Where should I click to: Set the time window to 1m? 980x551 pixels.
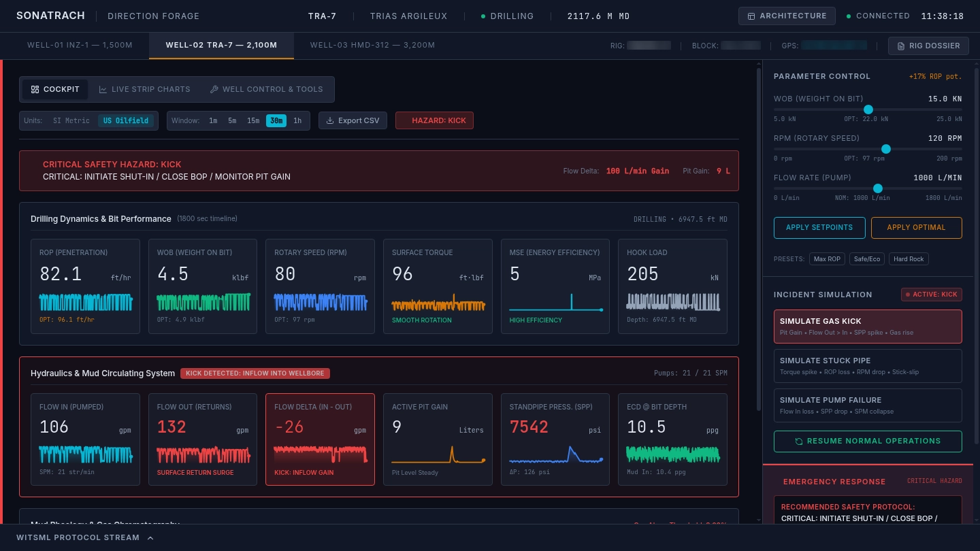click(213, 120)
